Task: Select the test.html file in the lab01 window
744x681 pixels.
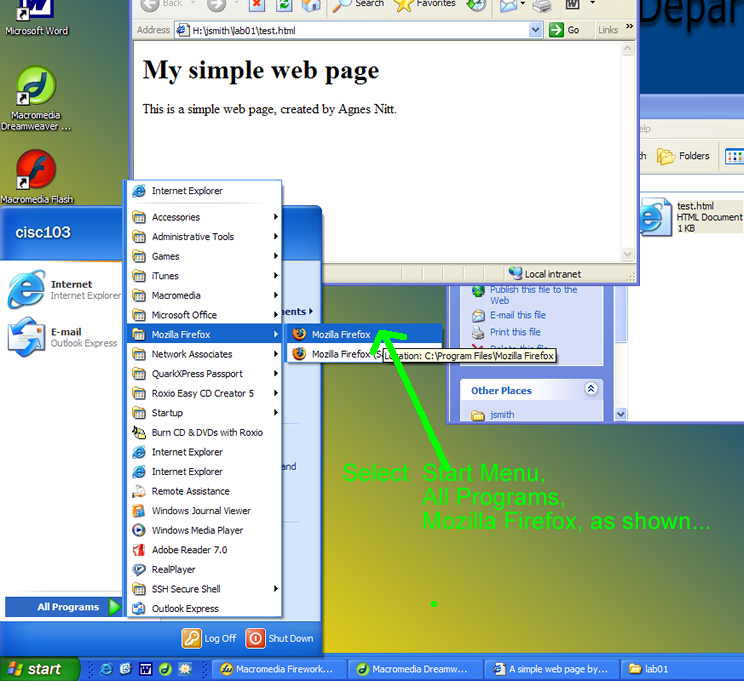Action: tap(692, 217)
